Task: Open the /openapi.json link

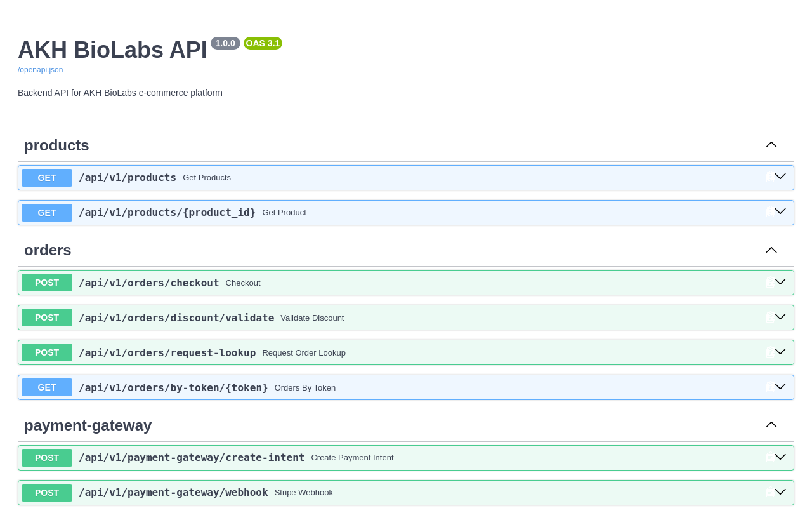Action: (40, 70)
